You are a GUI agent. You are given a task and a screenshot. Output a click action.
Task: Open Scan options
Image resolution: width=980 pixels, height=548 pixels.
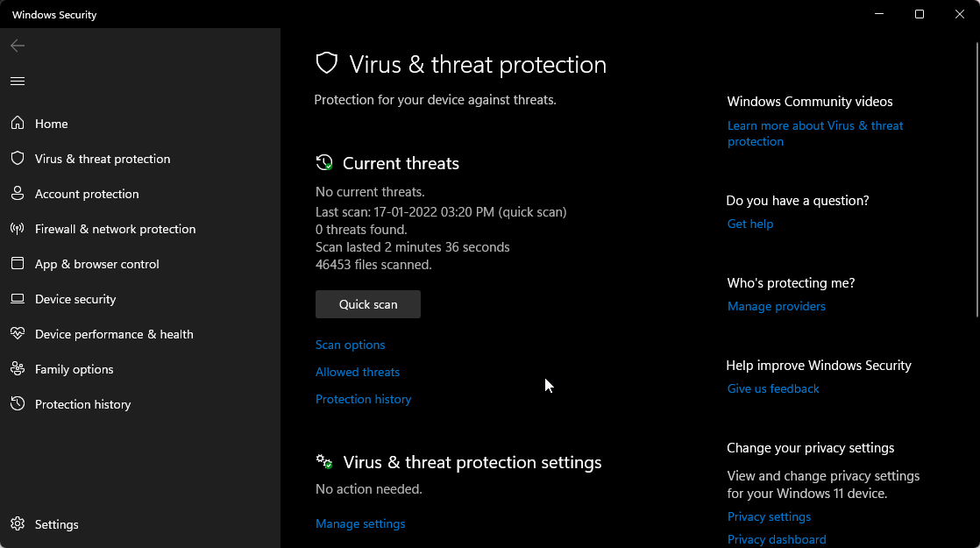(350, 345)
